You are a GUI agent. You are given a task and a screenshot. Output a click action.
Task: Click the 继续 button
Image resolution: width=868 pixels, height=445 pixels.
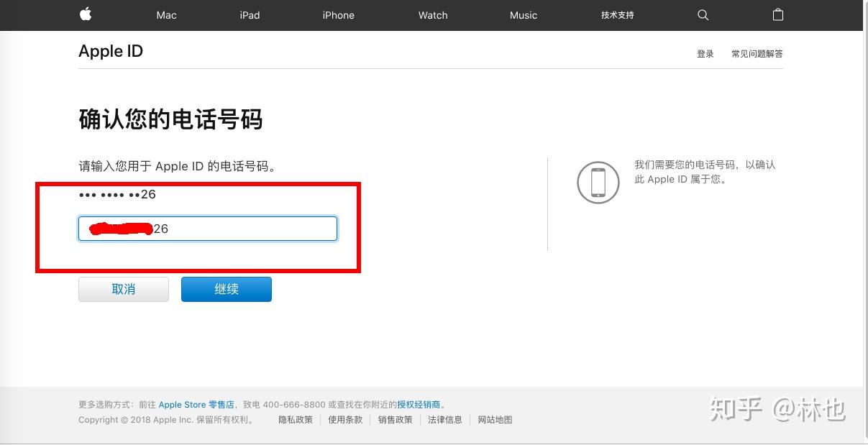[226, 289]
